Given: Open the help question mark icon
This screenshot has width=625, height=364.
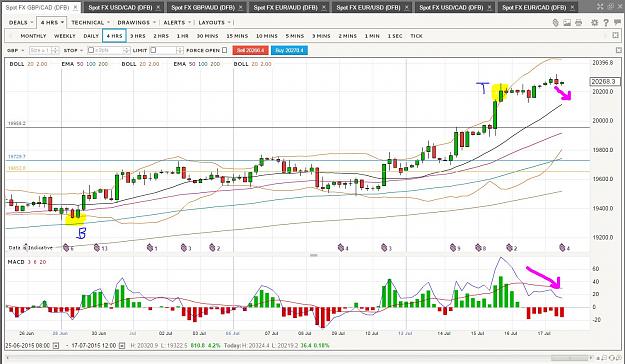Looking at the screenshot, I should coord(606,23).
